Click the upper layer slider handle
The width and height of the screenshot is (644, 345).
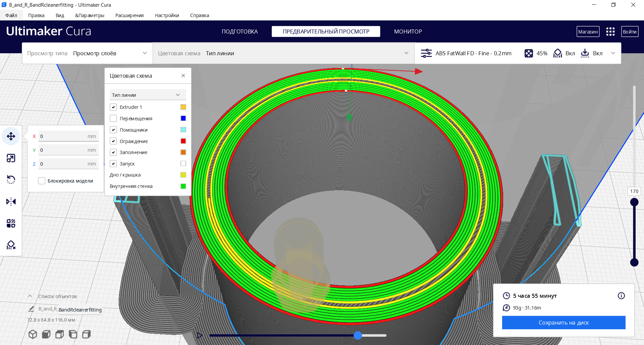[634, 202]
